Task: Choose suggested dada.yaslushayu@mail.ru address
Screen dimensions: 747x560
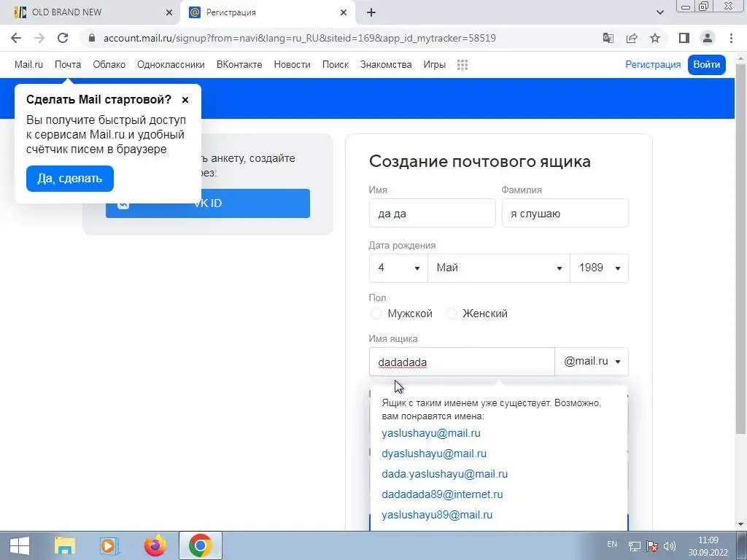Action: tap(444, 474)
